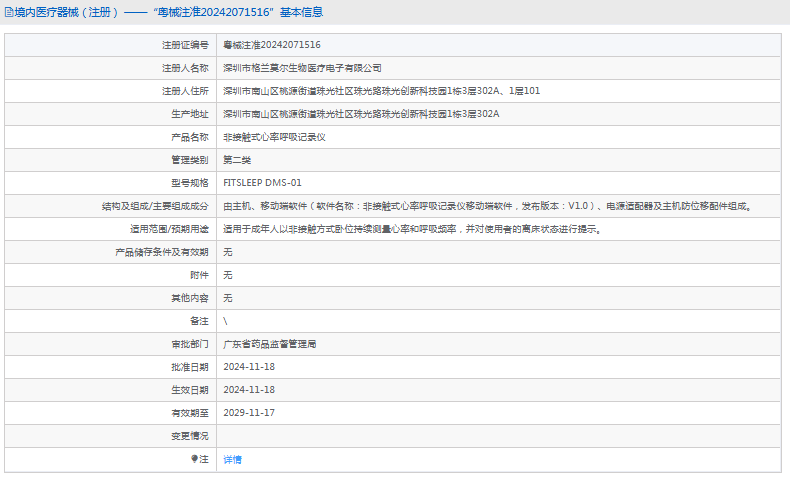
Task: Click the 无 value in storage conditions row
Action: tap(228, 252)
